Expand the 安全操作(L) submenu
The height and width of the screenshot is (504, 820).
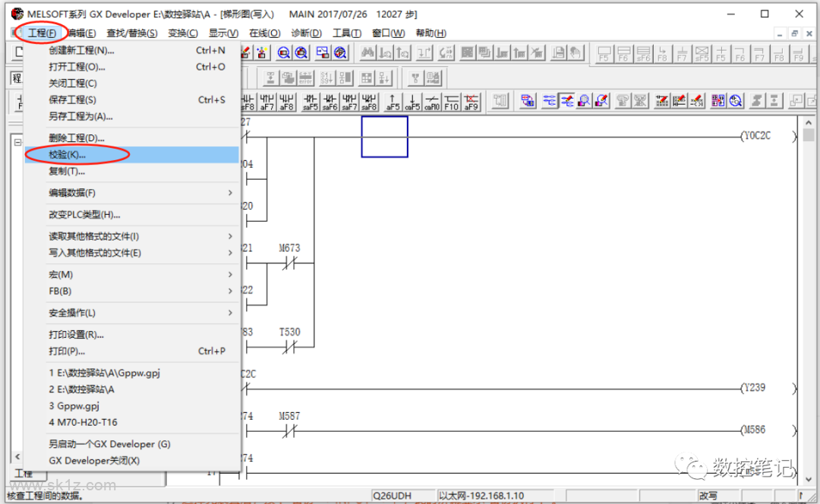click(x=132, y=313)
